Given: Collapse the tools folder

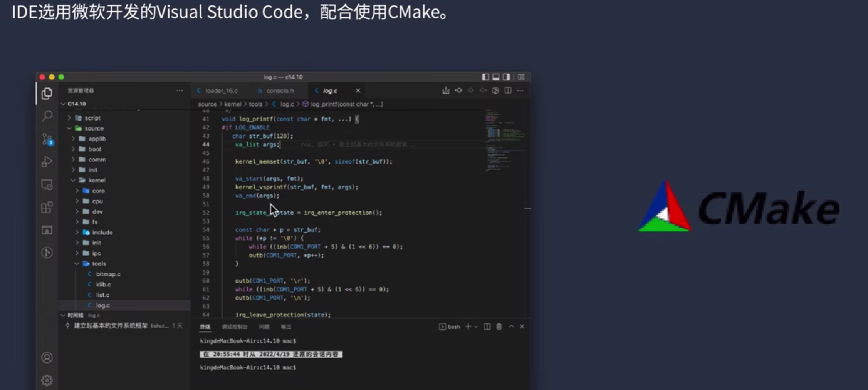Looking at the screenshot, I should (x=77, y=264).
